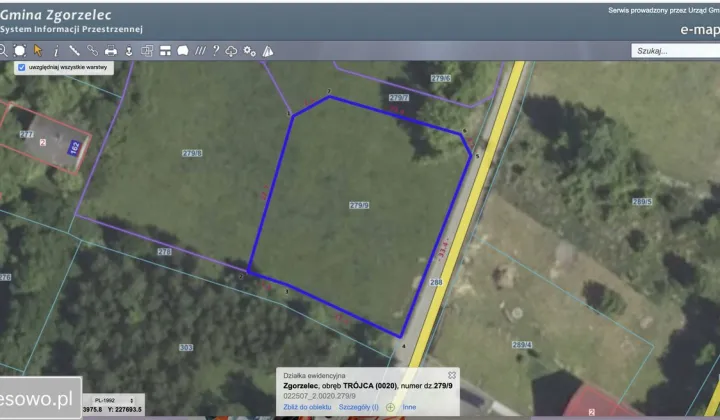Open the overlapping windows layers icon
Screen dimensions: 720x420
pos(147,50)
